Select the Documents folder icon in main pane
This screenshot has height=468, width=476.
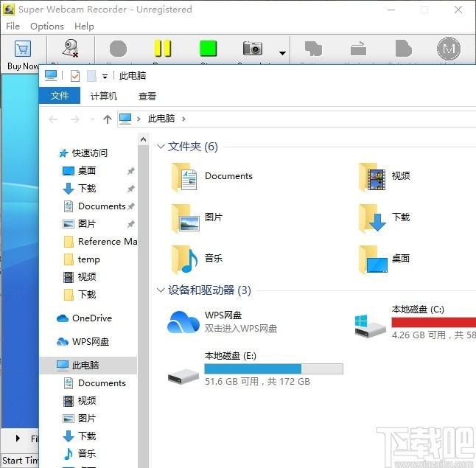(x=184, y=178)
